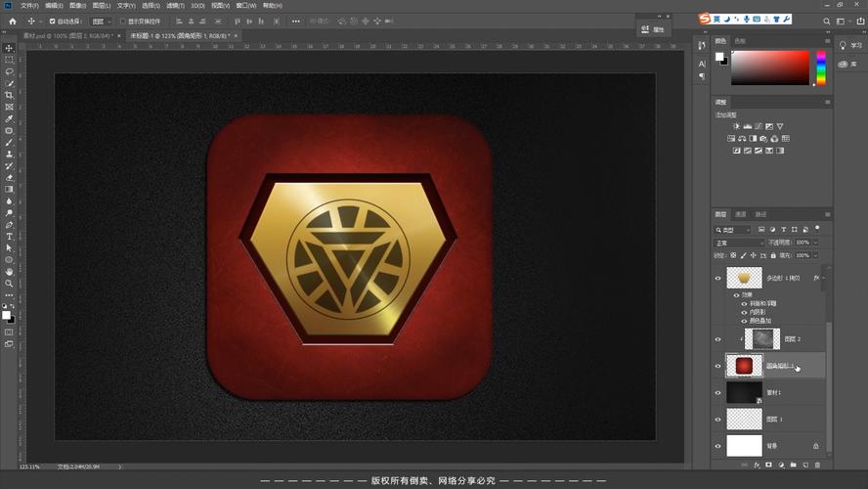This screenshot has width=868, height=489.
Task: Select the Gradient tool
Action: click(x=9, y=190)
